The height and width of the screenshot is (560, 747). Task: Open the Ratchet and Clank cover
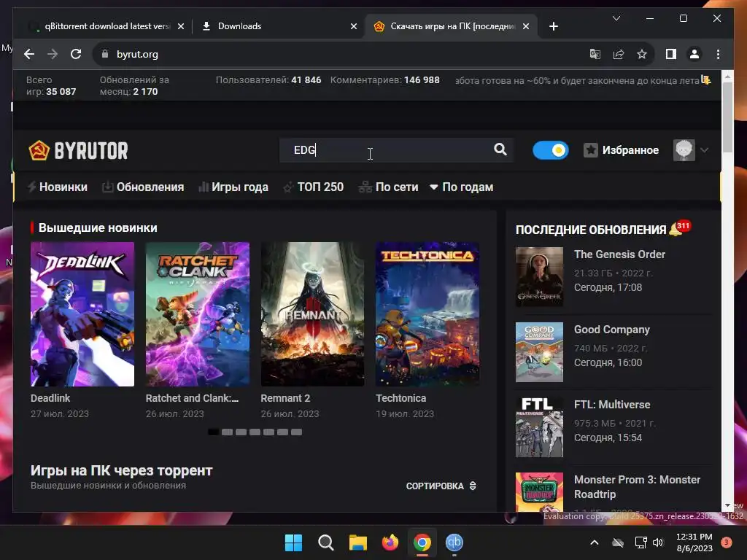click(197, 314)
